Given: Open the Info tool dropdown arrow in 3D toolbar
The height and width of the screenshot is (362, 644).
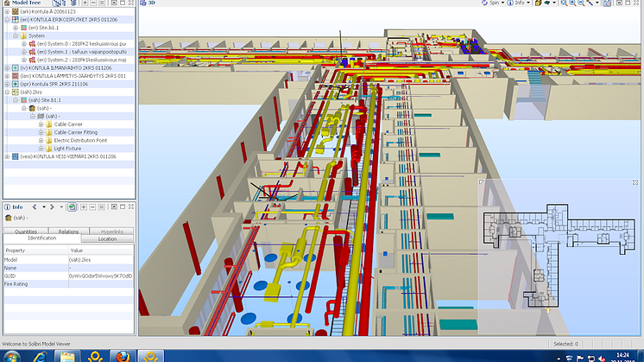Looking at the screenshot, I should (528, 3).
